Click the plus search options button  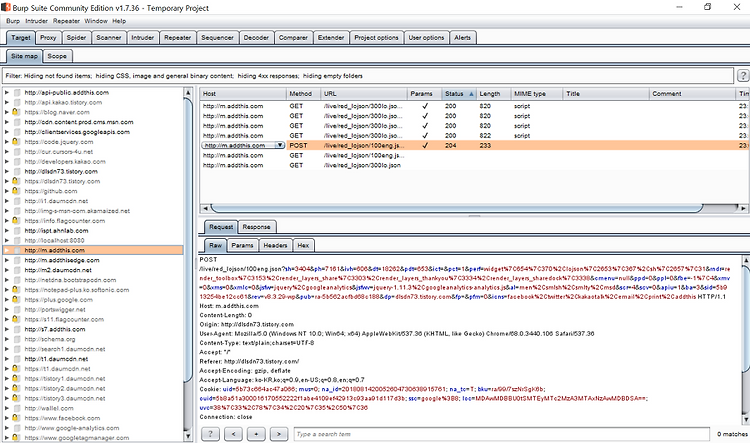click(x=256, y=434)
